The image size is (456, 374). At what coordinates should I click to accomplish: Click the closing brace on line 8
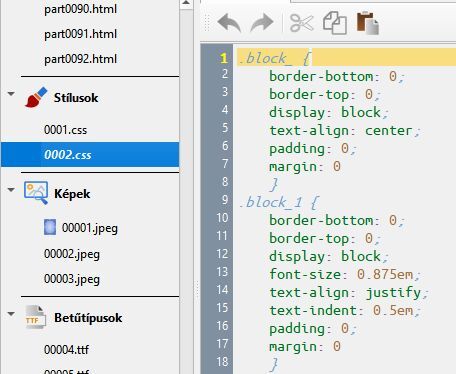[274, 184]
